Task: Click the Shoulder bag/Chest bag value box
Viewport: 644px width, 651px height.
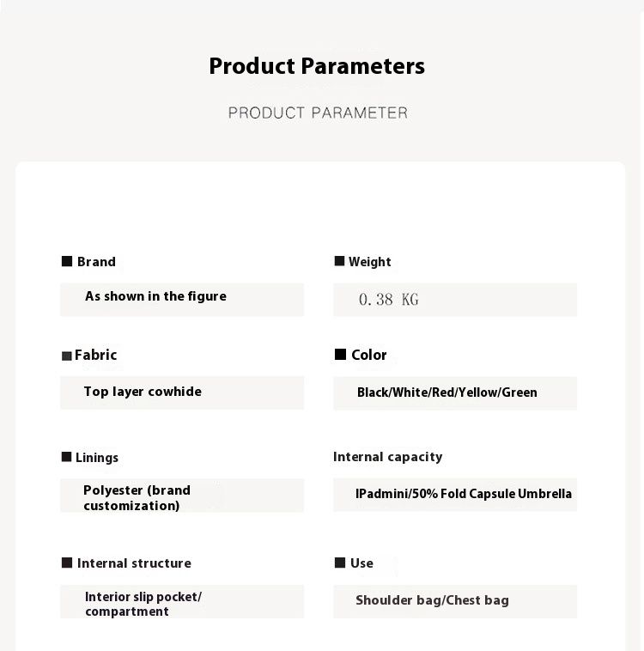Action: click(x=454, y=601)
